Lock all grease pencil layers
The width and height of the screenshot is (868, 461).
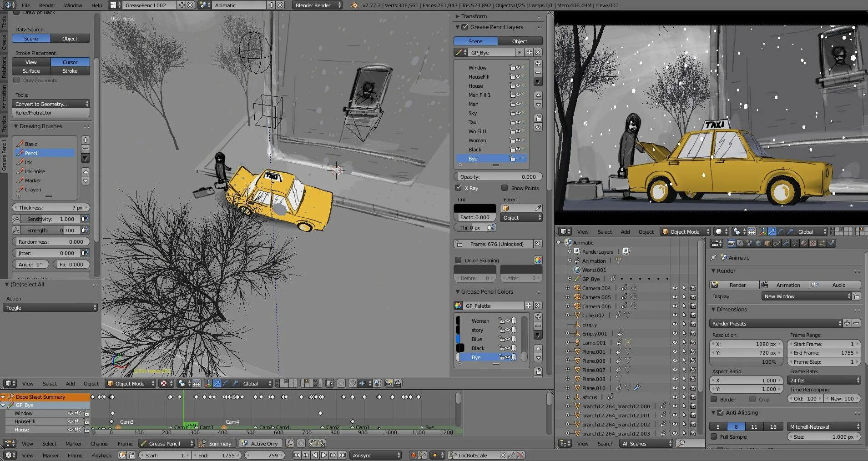(x=538, y=118)
